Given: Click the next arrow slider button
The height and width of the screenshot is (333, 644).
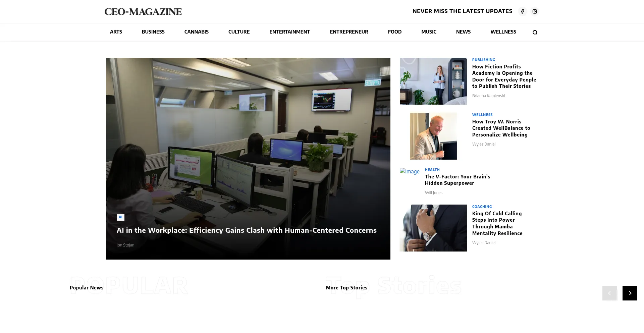Looking at the screenshot, I should (630, 293).
